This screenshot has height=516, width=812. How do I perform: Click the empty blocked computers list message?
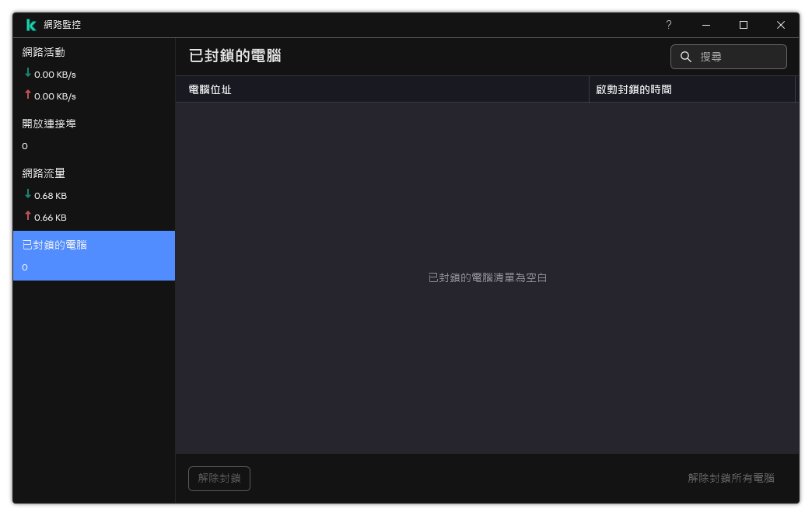(x=488, y=277)
